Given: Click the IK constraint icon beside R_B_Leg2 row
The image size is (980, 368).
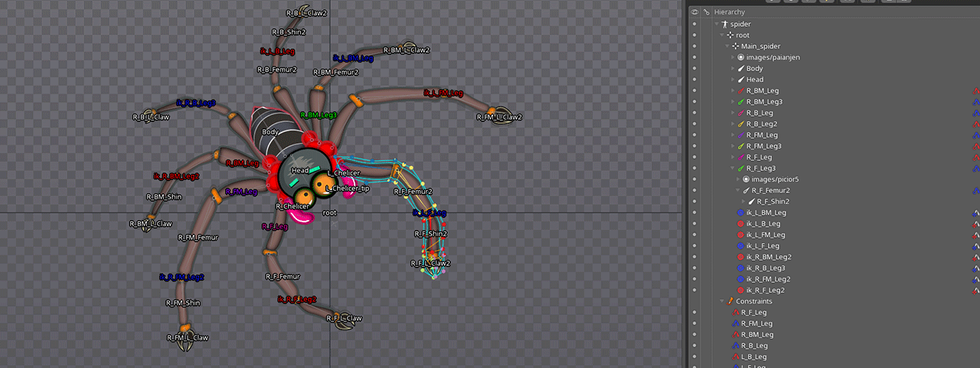Looking at the screenshot, I should 976,124.
